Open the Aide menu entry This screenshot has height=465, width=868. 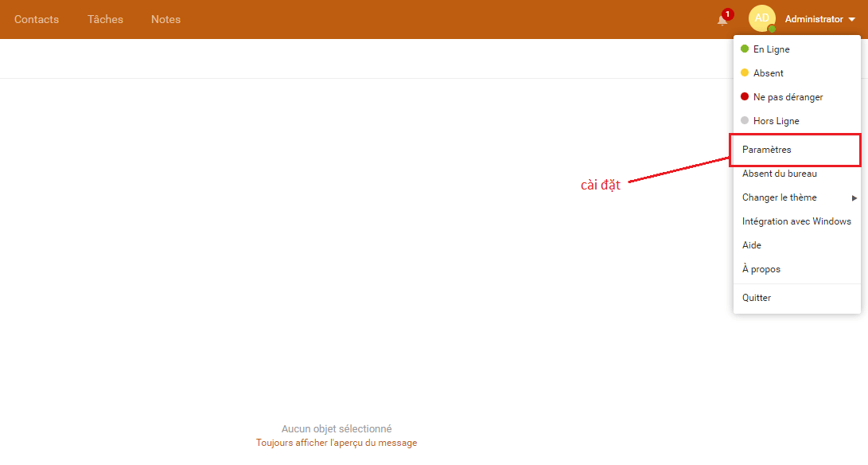pos(752,245)
